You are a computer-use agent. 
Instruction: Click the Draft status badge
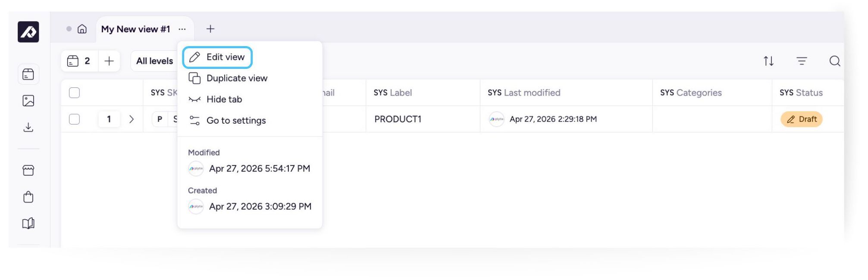(x=802, y=119)
